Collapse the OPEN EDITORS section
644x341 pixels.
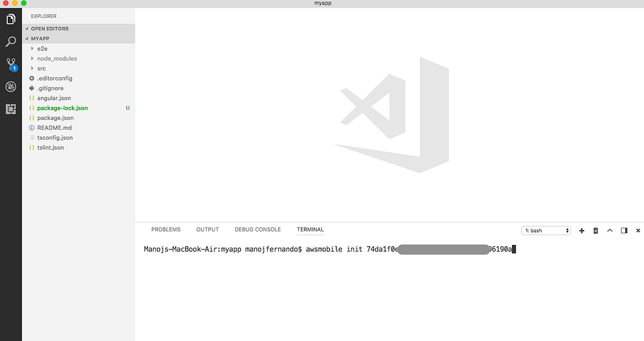79,29
